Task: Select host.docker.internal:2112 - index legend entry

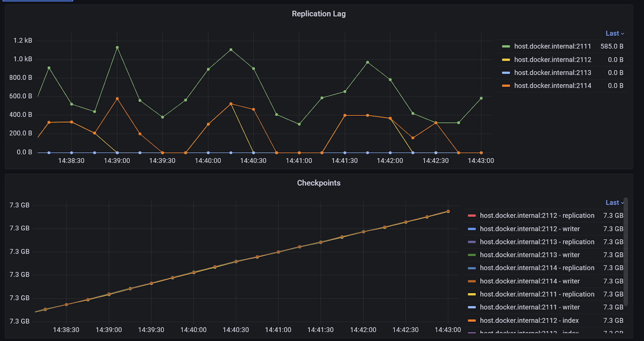Action: coord(529,320)
